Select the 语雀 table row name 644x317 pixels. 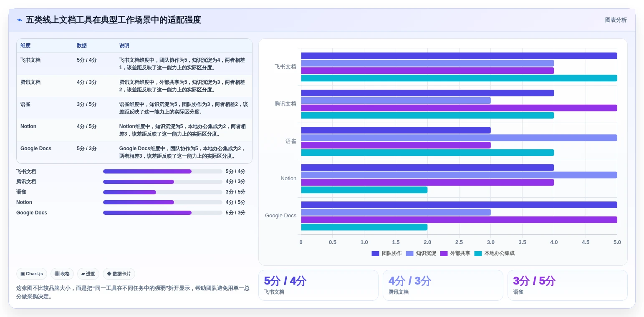[25, 104]
